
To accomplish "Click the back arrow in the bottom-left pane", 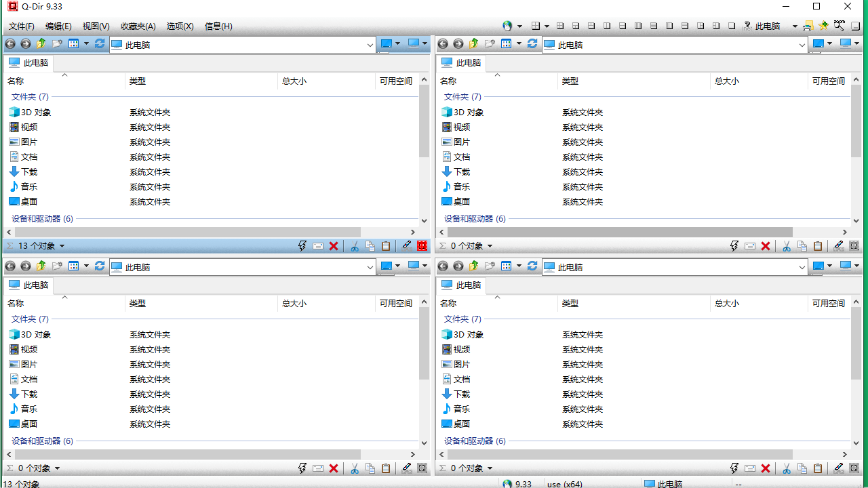I will [x=10, y=266].
